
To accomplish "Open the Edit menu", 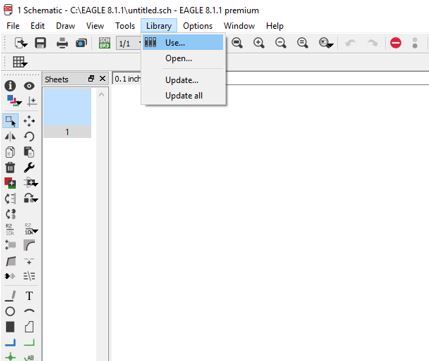I will click(x=37, y=26).
